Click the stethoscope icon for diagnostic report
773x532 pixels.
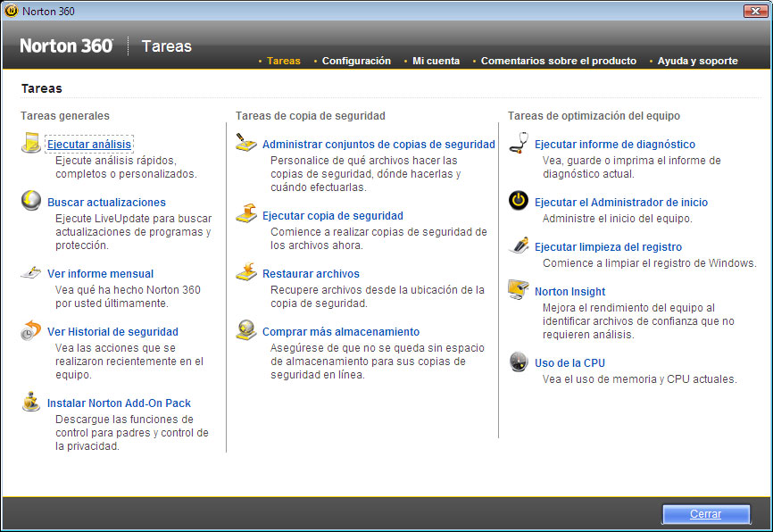pyautogui.click(x=519, y=143)
